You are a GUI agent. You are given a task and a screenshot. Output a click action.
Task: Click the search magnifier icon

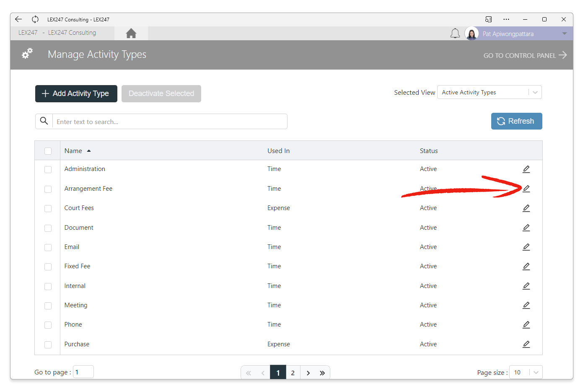(x=44, y=121)
